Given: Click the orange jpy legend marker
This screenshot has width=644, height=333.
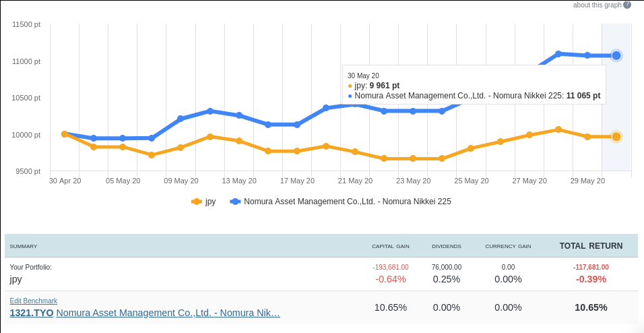Looking at the screenshot, I should click(197, 202).
